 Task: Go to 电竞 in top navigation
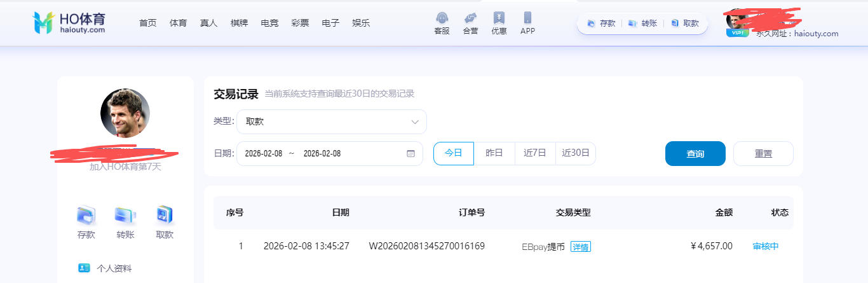tap(269, 23)
